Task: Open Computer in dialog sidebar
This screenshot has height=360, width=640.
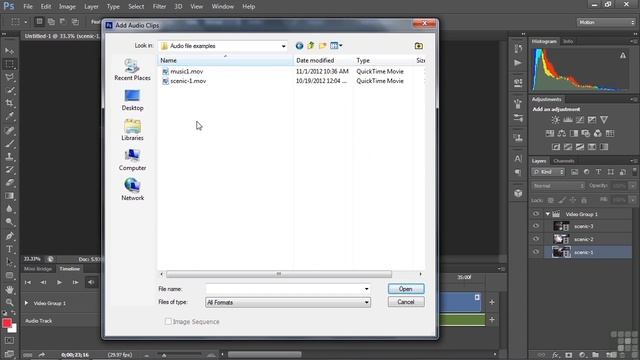Action: point(132,160)
